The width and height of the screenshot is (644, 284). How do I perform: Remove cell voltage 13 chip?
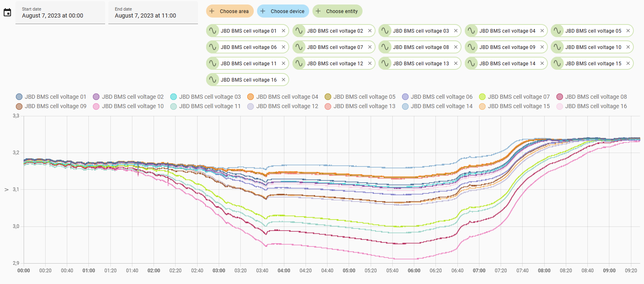[456, 63]
